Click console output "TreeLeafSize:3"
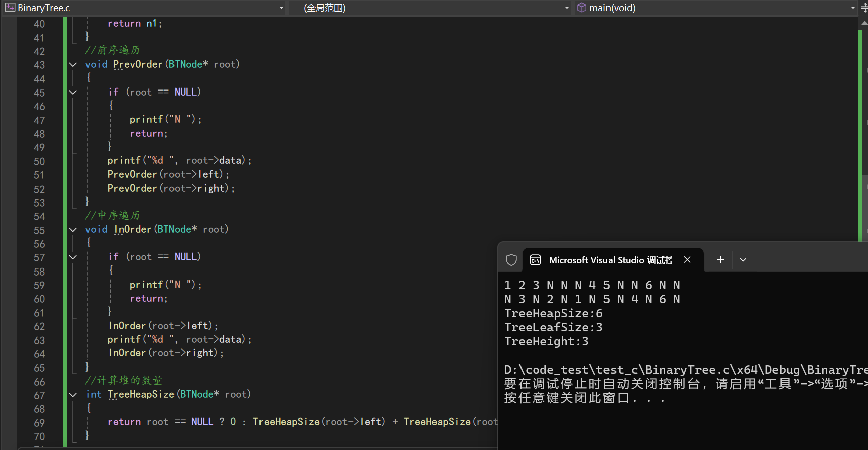 [553, 327]
